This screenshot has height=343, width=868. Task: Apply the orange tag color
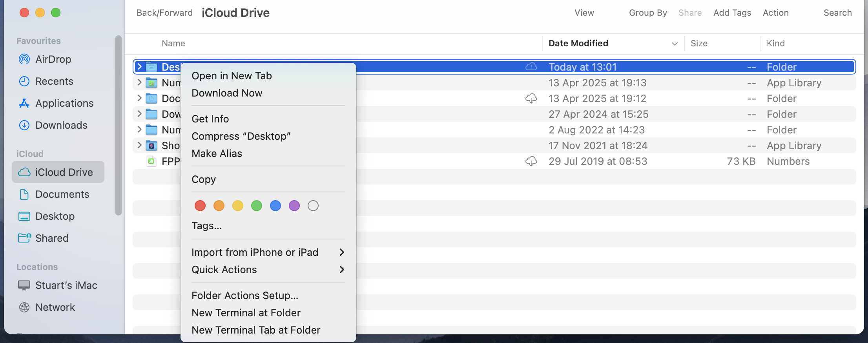click(219, 206)
